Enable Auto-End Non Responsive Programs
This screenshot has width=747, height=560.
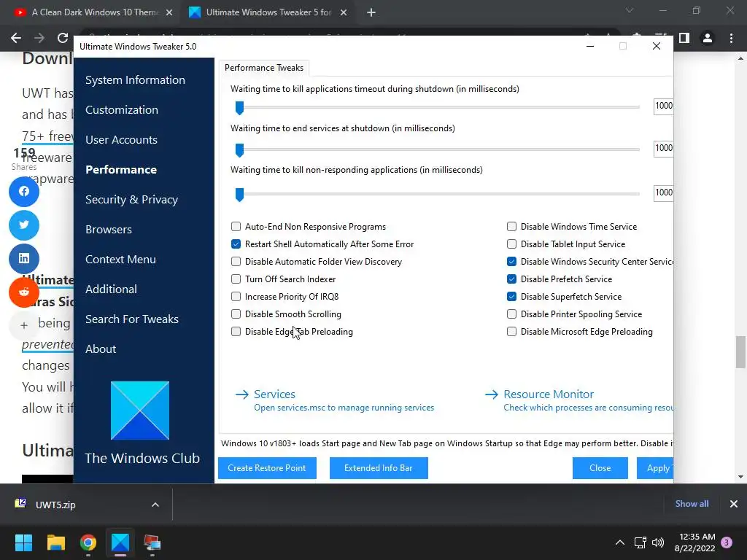click(x=236, y=226)
